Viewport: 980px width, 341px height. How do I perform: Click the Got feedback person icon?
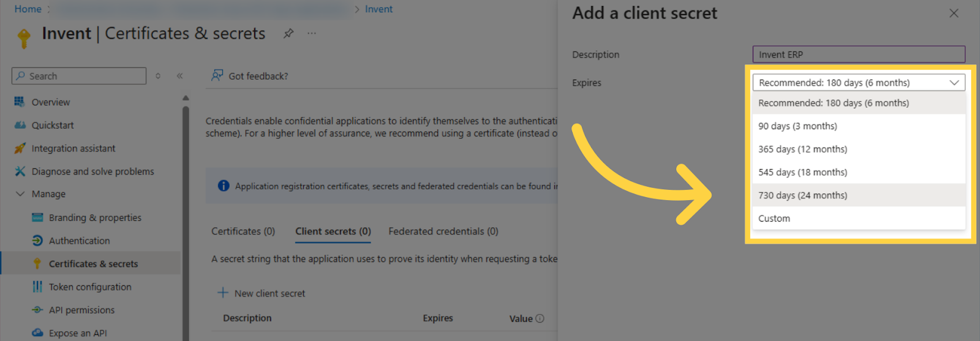[217, 75]
